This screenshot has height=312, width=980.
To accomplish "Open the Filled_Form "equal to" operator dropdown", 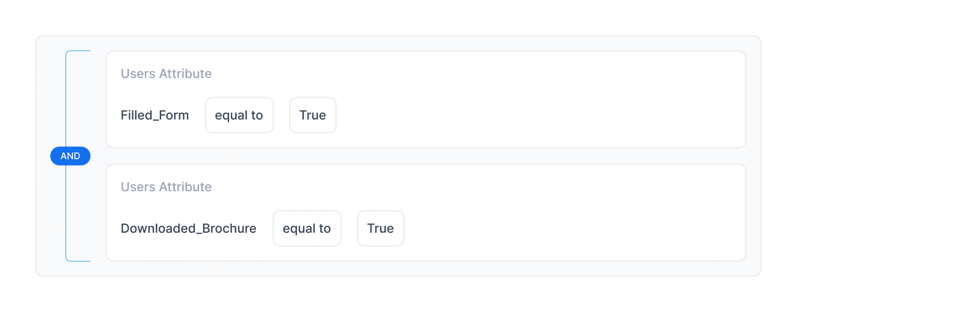I will point(239,115).
